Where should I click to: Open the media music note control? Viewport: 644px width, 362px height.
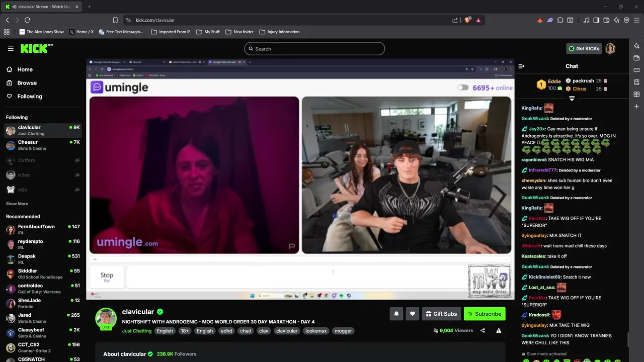(586, 20)
